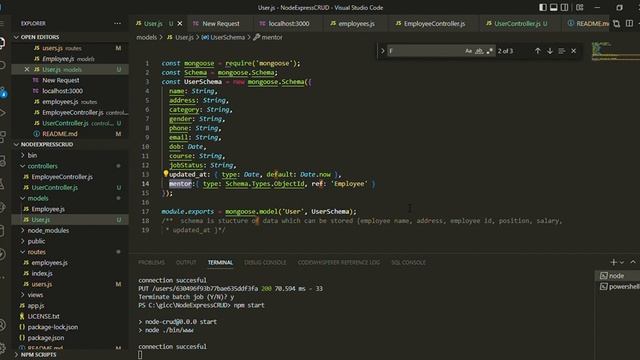Open Manage gear in activity bar
Screen dimensions: 640x360
click(x=2, y=348)
